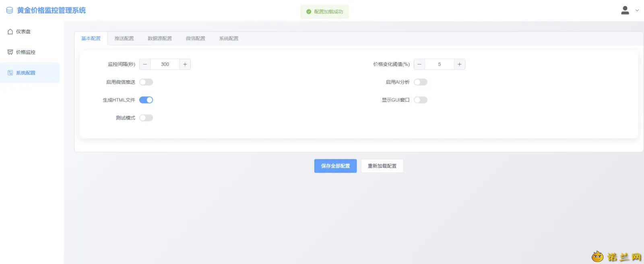The image size is (644, 264).
Task: Enable the 启用AI分析 switch
Action: 421,82
